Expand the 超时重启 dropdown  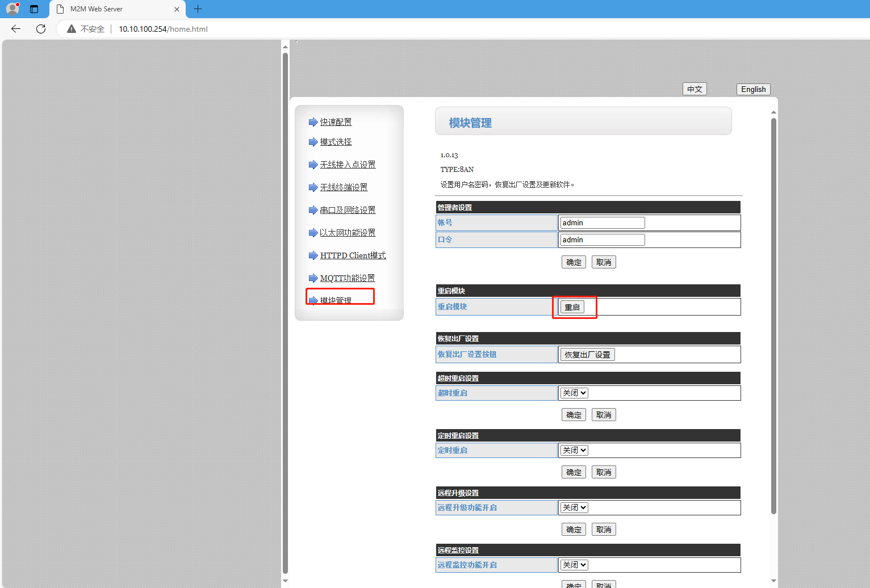click(x=574, y=393)
